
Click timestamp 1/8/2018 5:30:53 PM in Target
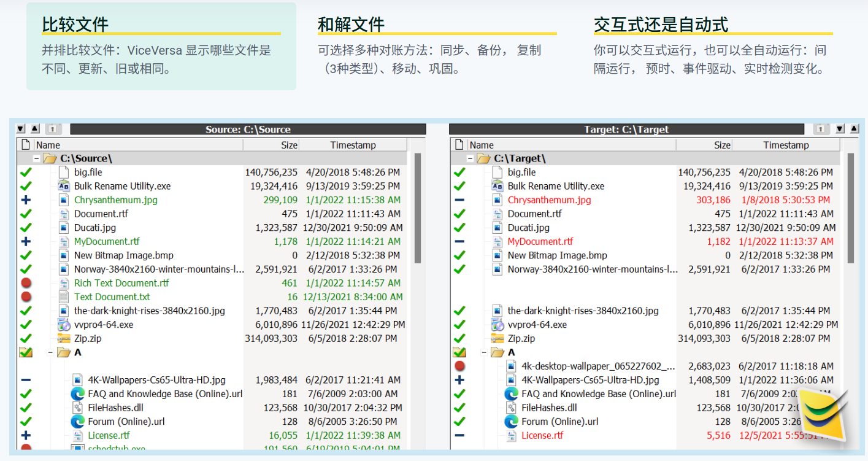[x=785, y=200]
